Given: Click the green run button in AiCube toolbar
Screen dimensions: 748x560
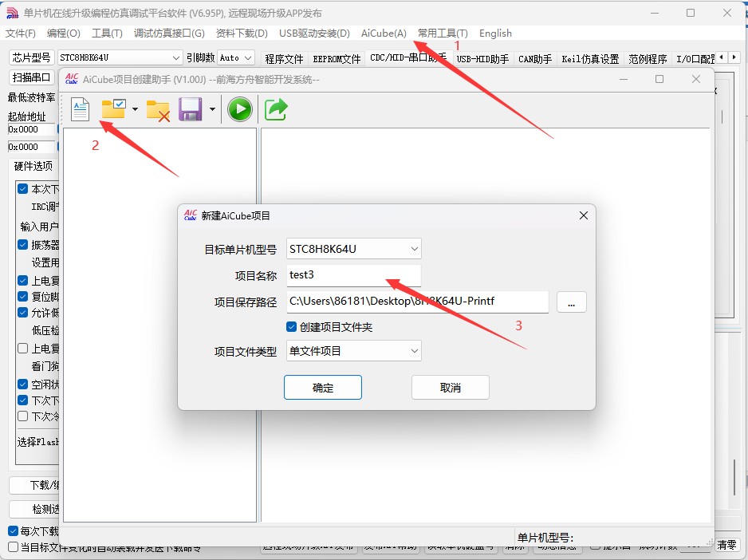Looking at the screenshot, I should (239, 109).
